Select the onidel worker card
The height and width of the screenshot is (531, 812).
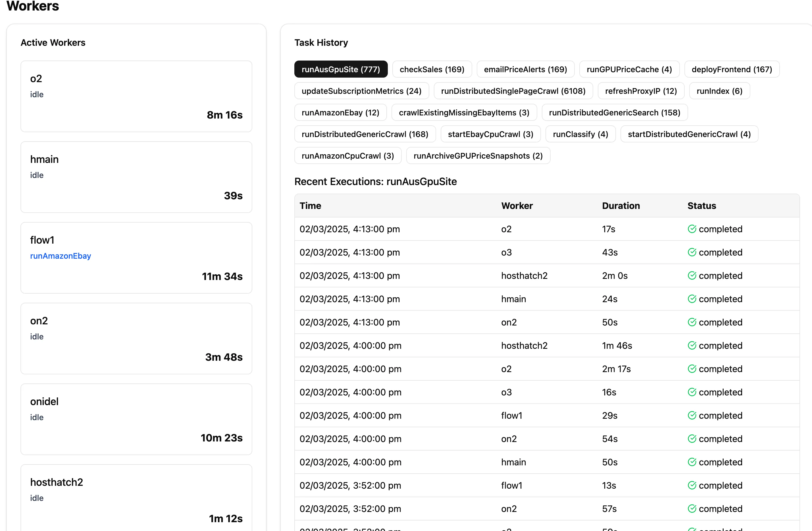[136, 419]
